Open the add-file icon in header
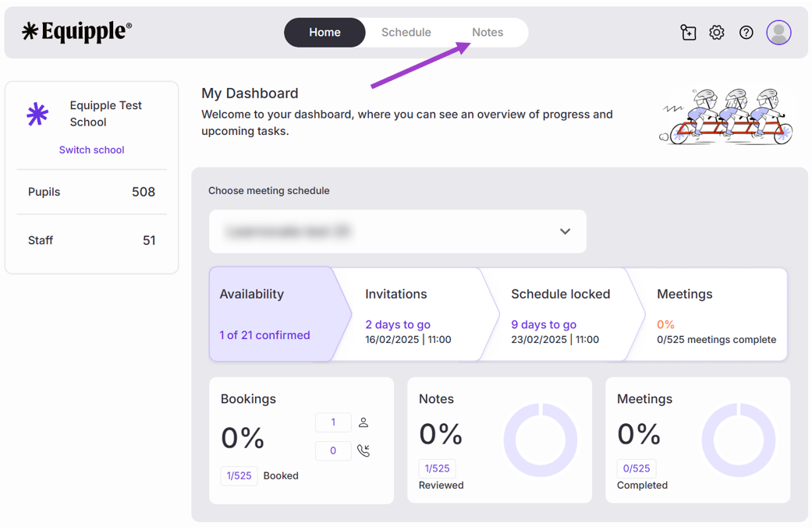The height and width of the screenshot is (530, 812). (688, 33)
